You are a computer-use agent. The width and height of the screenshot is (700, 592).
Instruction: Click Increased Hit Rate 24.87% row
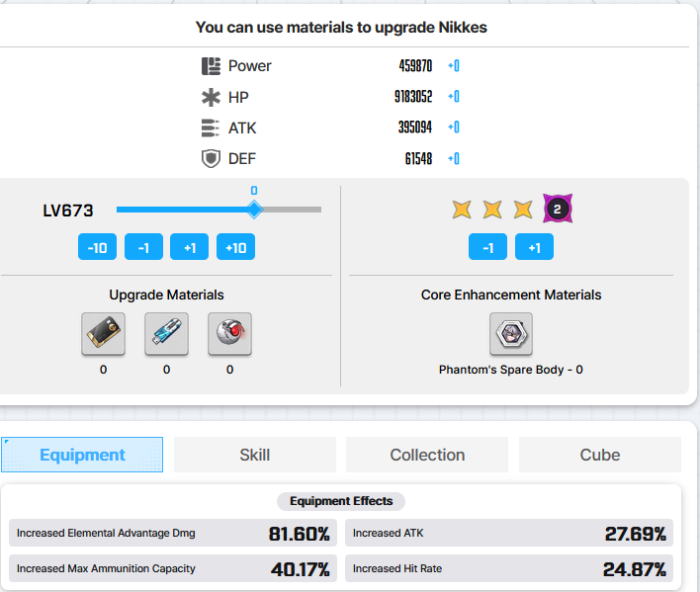(509, 568)
